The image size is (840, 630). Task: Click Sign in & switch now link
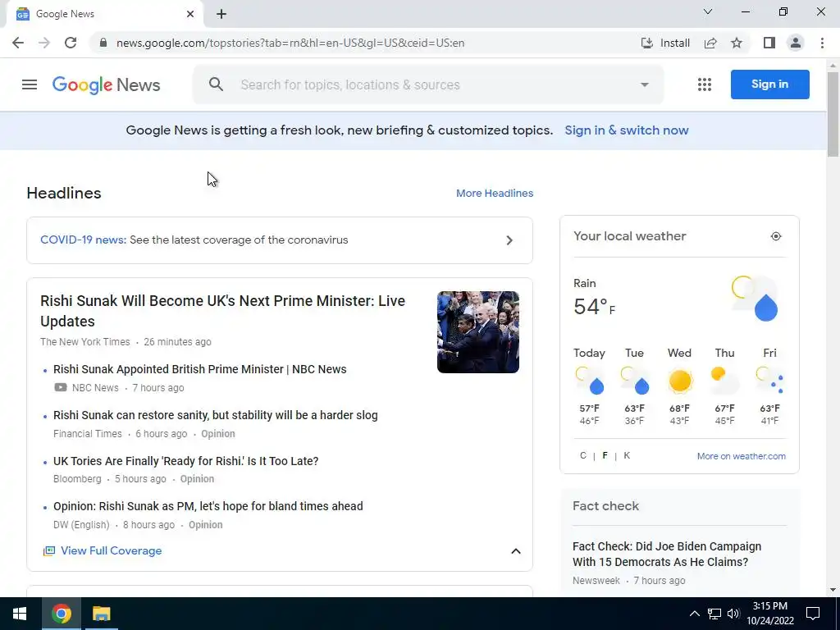click(x=626, y=130)
